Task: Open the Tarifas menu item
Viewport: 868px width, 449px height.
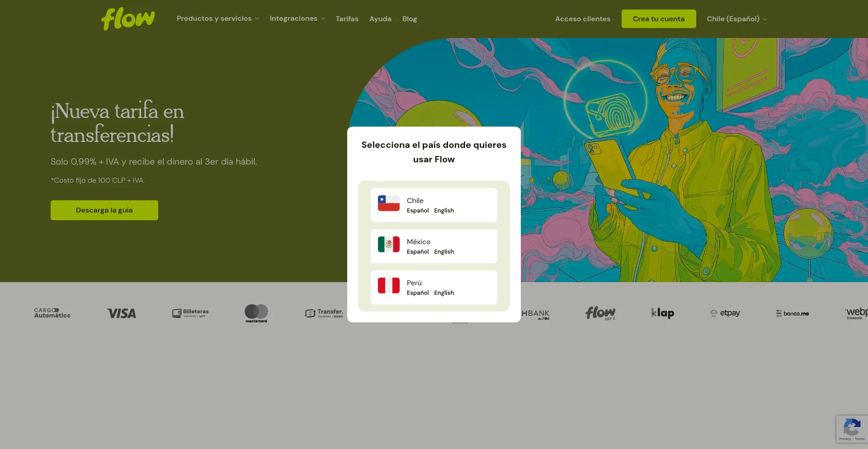Action: (347, 19)
